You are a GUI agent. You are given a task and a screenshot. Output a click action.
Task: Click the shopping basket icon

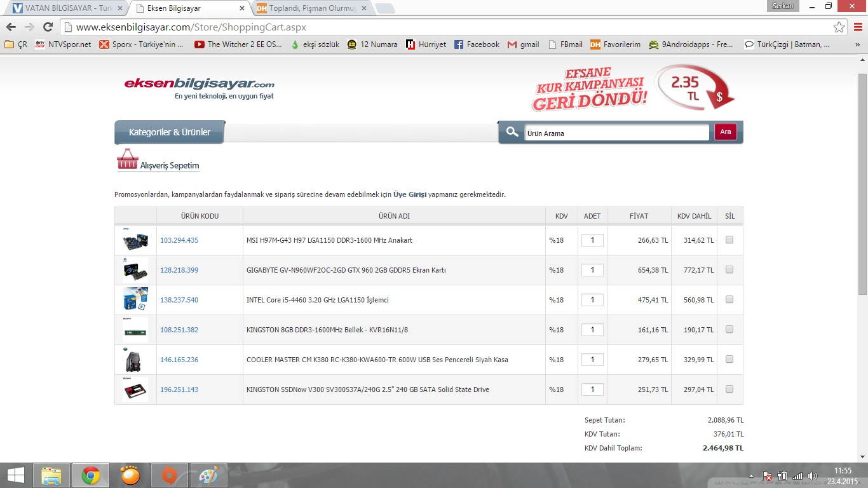tap(128, 159)
